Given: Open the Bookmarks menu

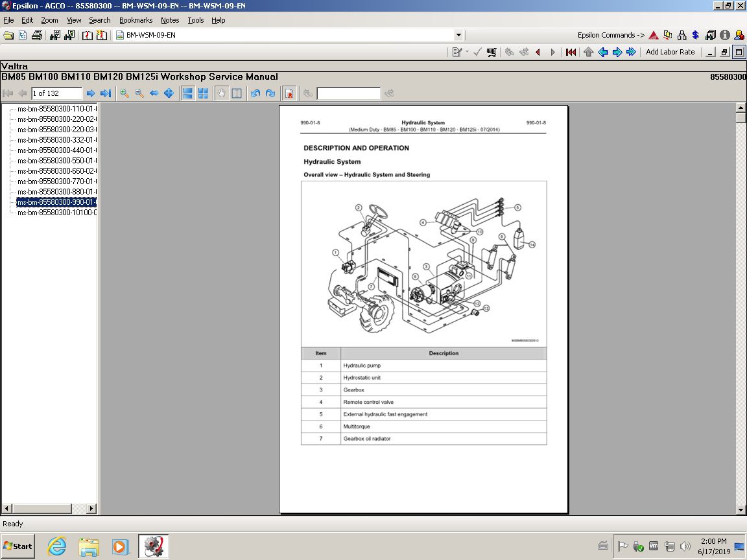Looking at the screenshot, I should tap(136, 20).
